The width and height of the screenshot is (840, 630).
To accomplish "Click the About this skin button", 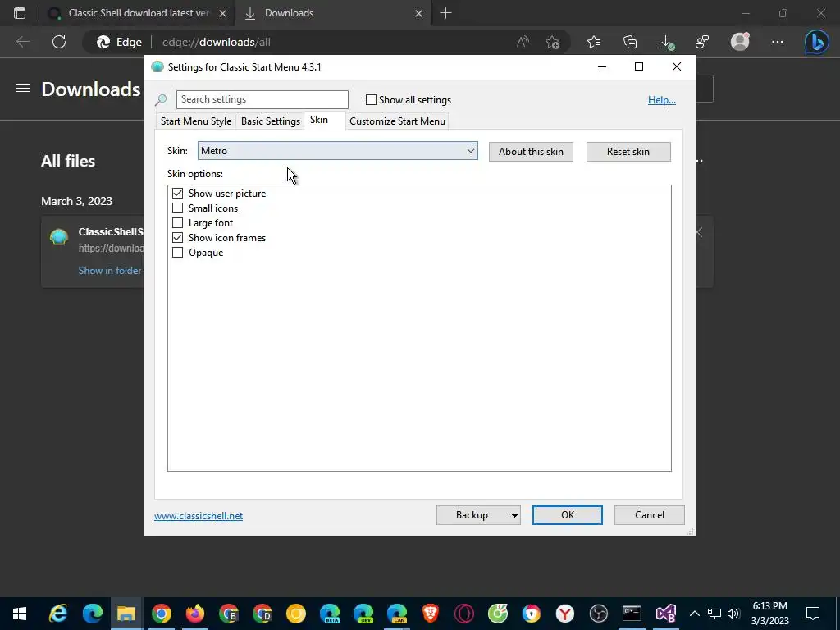I will [x=531, y=152].
